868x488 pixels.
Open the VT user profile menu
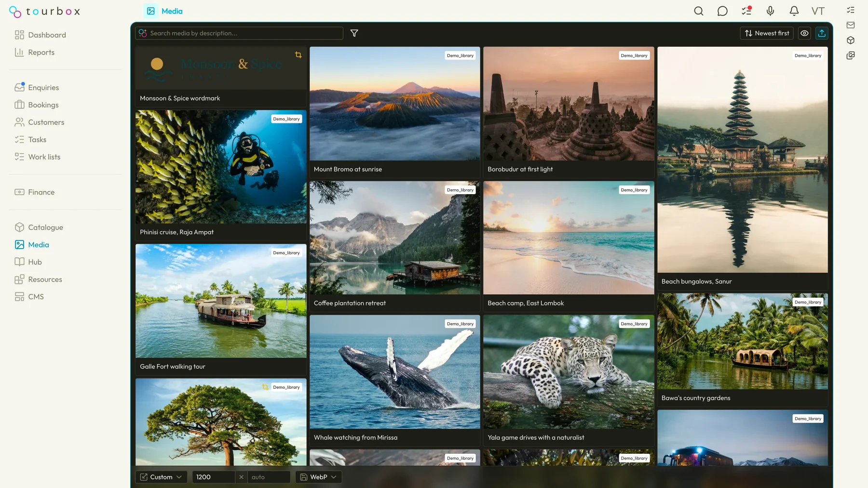818,11
